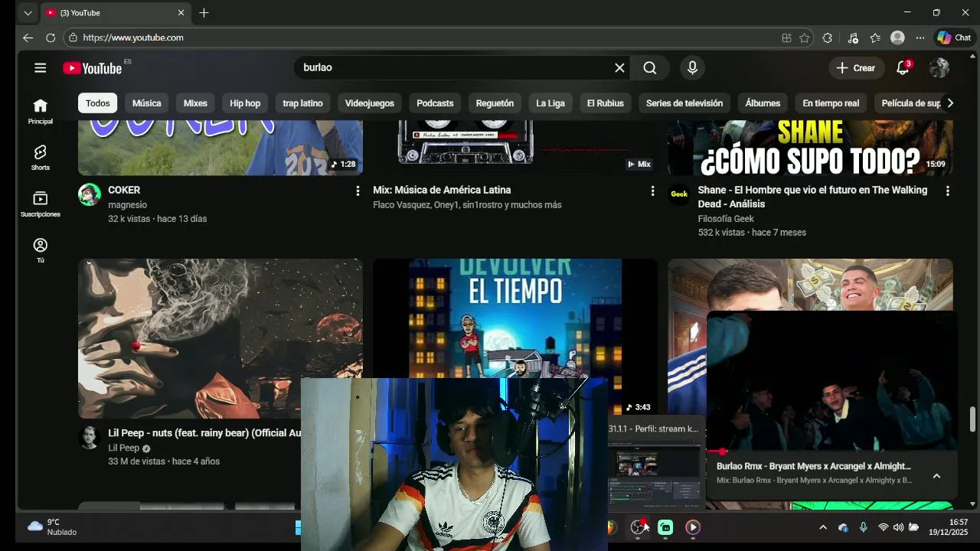The image size is (980, 551).
Task: Select the Reguetón filter chip
Action: click(x=495, y=103)
